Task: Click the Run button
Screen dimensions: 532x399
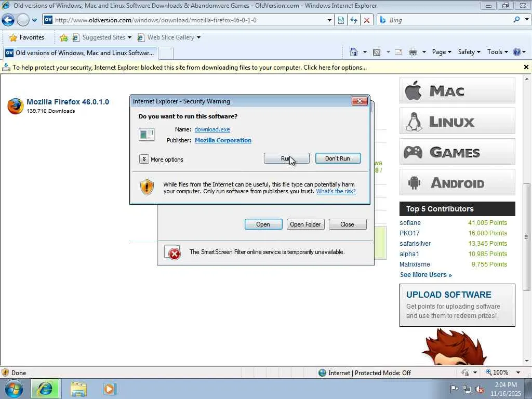Action: pyautogui.click(x=286, y=158)
